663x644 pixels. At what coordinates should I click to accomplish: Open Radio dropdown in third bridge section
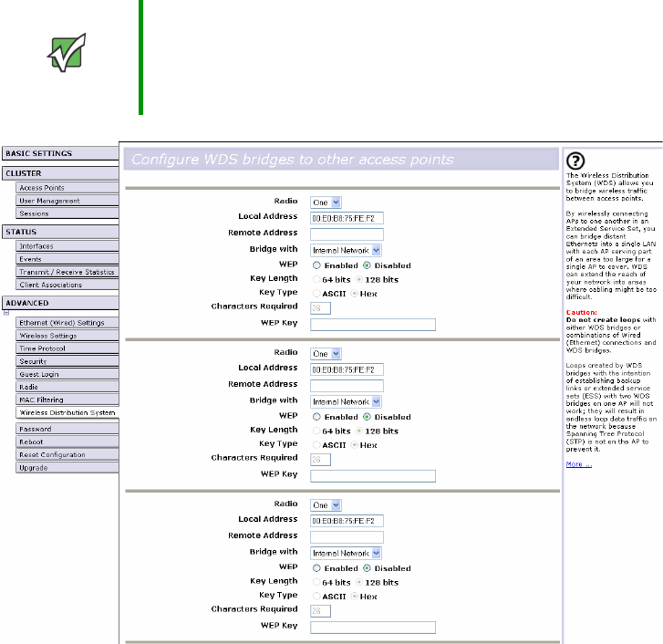pyautogui.click(x=326, y=505)
